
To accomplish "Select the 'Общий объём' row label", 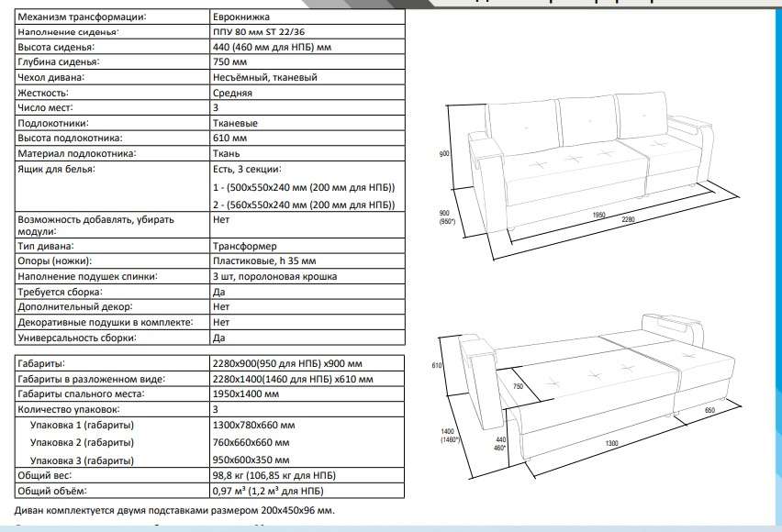I will [x=52, y=492].
